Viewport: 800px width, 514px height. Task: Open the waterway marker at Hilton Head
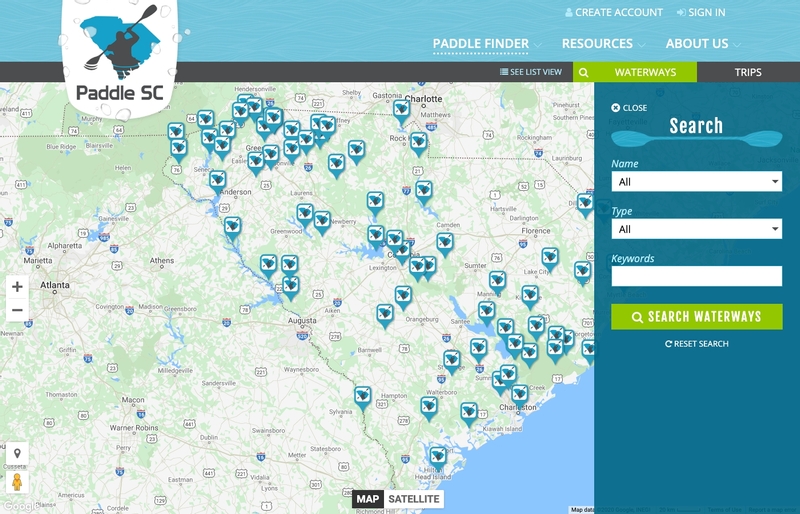[437, 457]
